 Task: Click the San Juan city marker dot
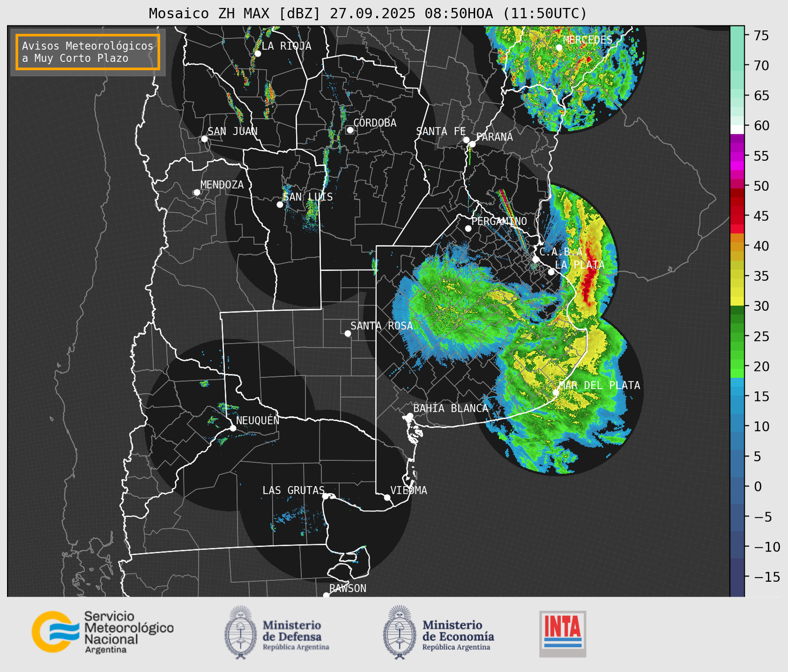204,139
